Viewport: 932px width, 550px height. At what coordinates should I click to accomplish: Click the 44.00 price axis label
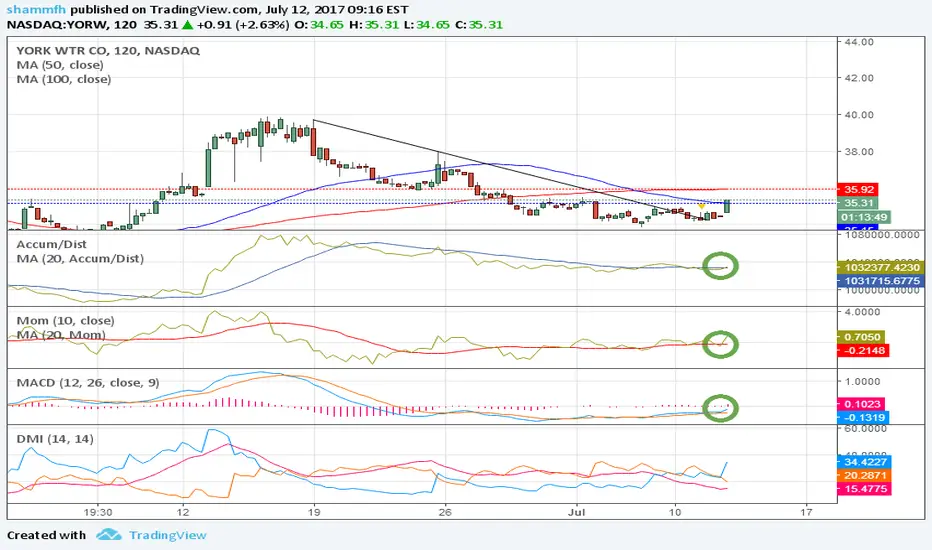pyautogui.click(x=859, y=42)
